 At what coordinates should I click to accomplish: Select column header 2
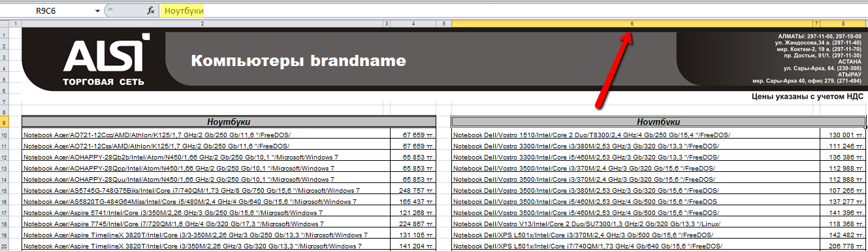202,24
